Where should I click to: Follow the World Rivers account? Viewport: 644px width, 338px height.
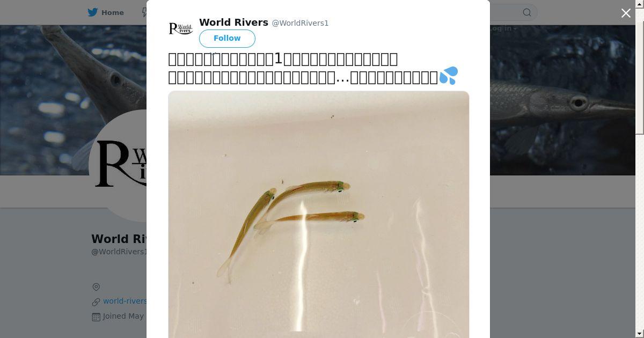pos(227,38)
